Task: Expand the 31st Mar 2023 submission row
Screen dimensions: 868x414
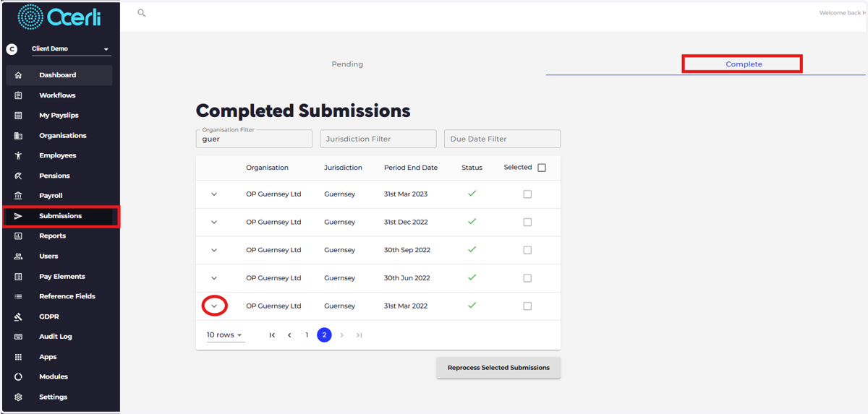Action: tap(214, 194)
